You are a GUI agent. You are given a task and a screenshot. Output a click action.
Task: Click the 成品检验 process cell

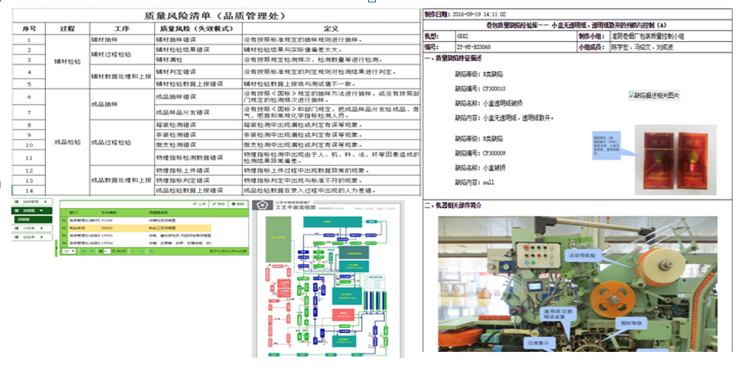pyautogui.click(x=67, y=142)
